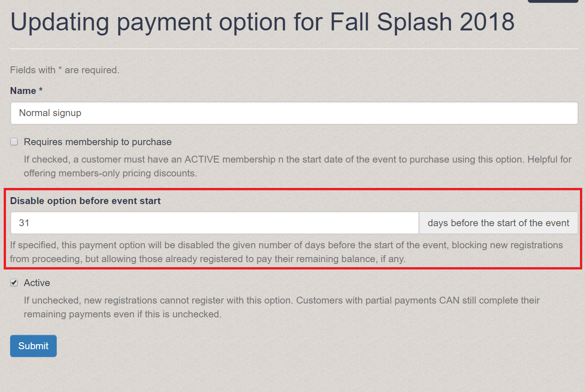
Task: Click the Disable option before event start heading
Action: [x=85, y=201]
